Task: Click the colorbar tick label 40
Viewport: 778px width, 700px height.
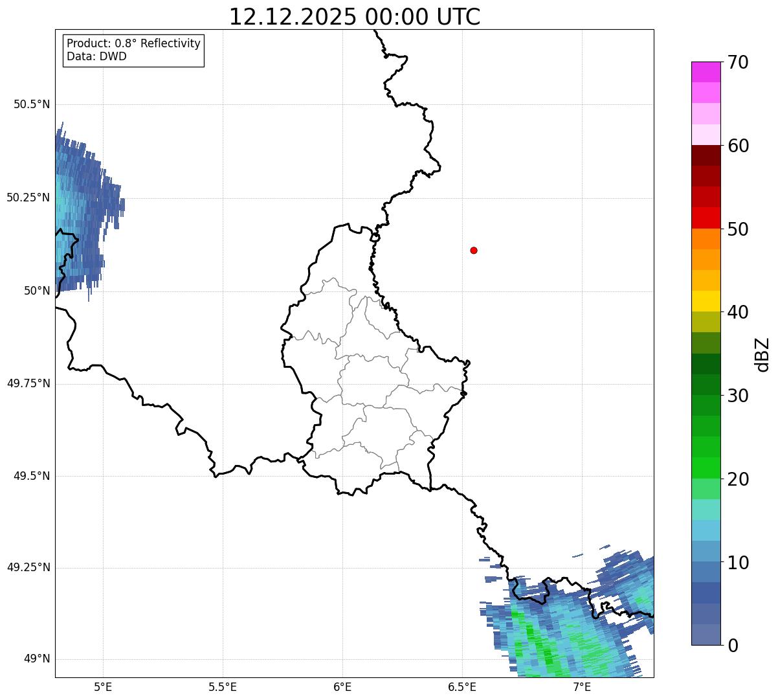Action: coord(738,312)
